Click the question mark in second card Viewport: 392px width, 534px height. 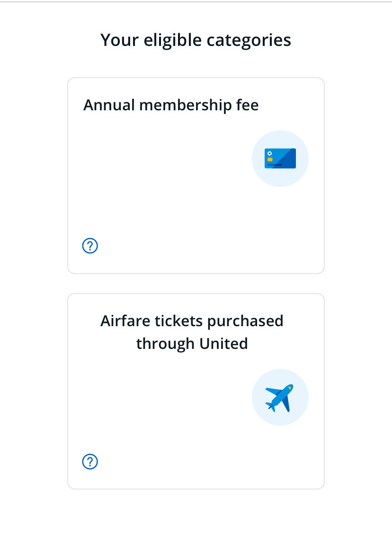[x=90, y=462]
